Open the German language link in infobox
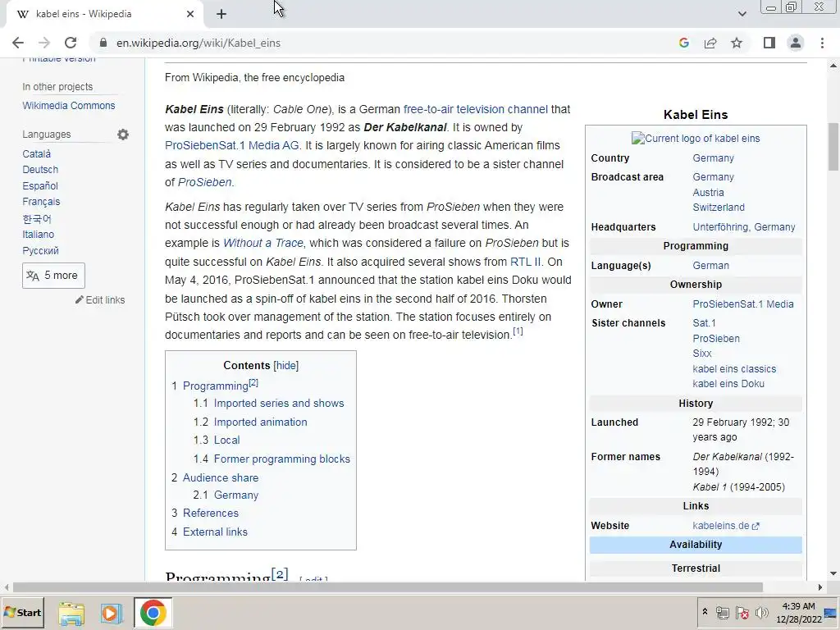 (x=710, y=266)
